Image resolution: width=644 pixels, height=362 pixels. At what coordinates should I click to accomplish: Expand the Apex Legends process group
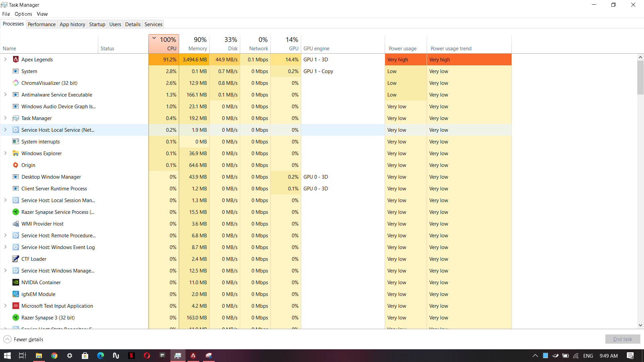[5, 59]
